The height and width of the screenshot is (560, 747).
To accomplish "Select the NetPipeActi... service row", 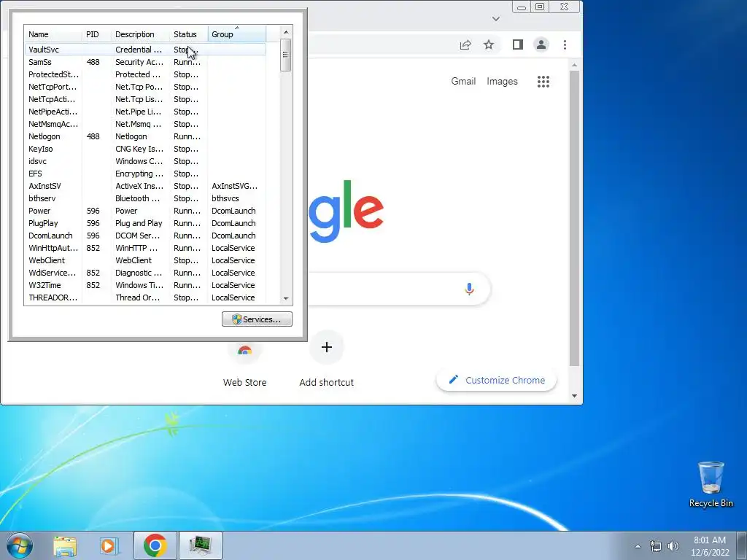I will [x=145, y=112].
